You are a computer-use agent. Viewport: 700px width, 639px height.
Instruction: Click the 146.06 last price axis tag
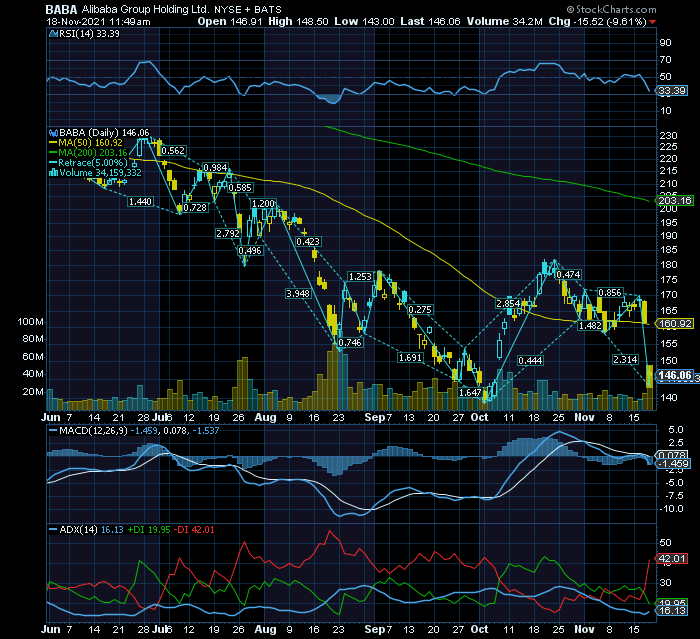[x=675, y=376]
